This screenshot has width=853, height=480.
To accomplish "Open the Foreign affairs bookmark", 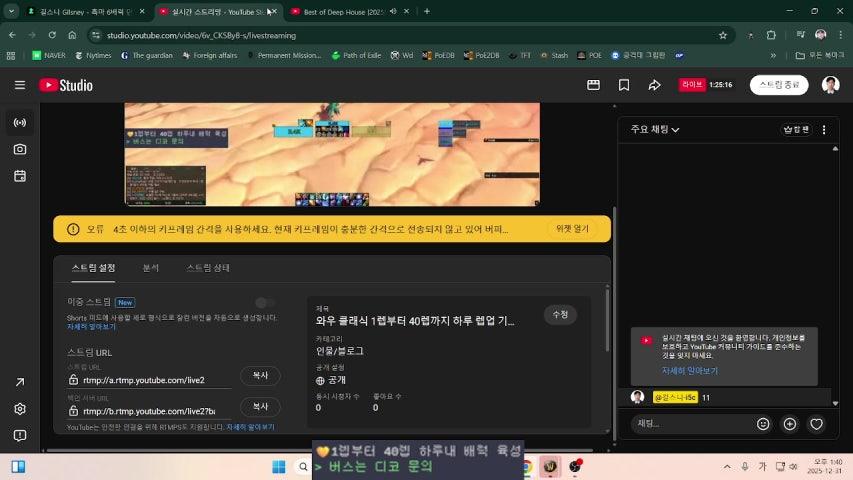I will (x=209, y=56).
